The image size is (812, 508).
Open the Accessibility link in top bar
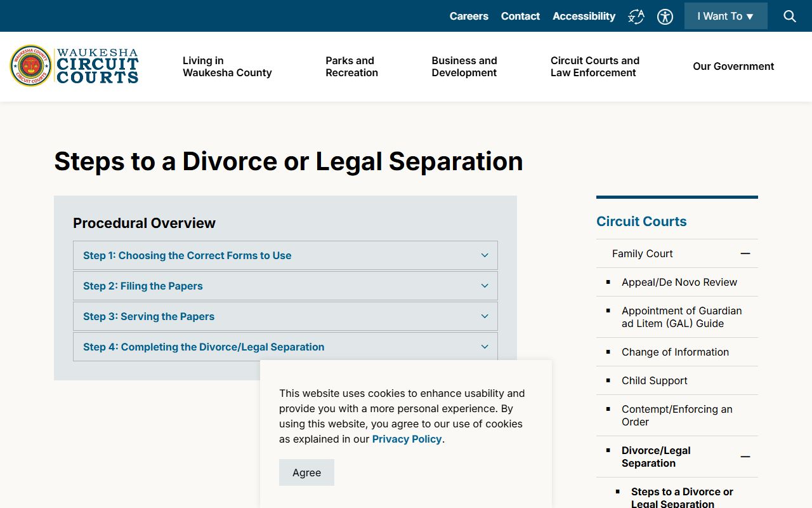coord(584,16)
